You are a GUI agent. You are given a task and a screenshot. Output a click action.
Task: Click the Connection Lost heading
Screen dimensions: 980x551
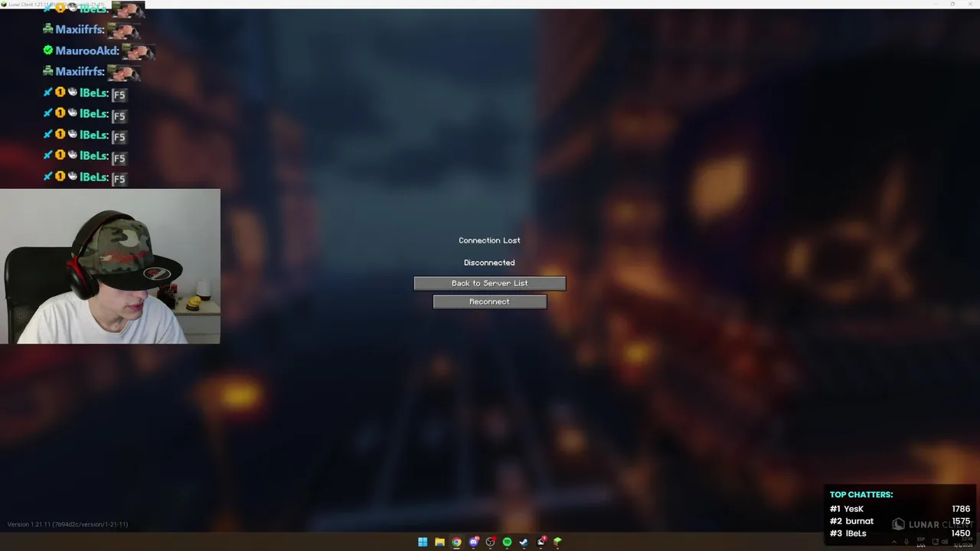[489, 240]
